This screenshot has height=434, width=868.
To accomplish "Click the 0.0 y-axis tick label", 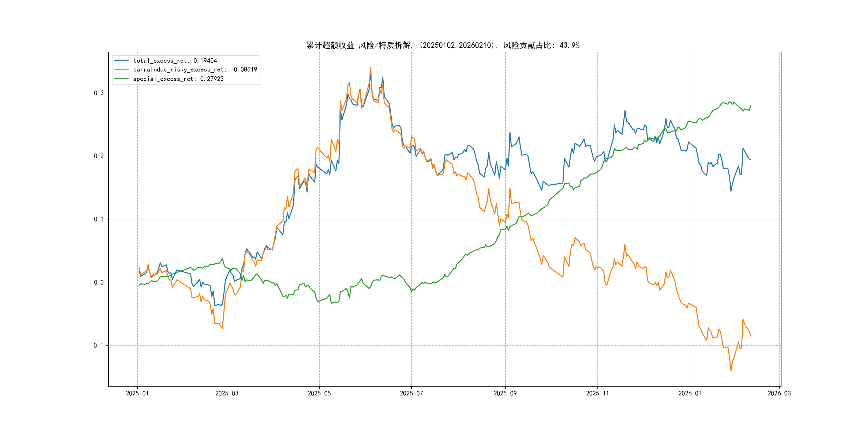I will click(x=99, y=282).
